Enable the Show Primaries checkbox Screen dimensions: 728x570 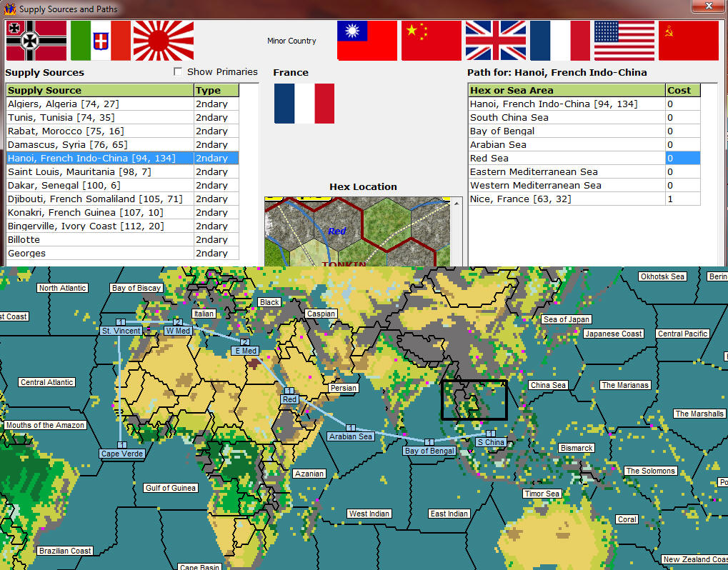(177, 71)
